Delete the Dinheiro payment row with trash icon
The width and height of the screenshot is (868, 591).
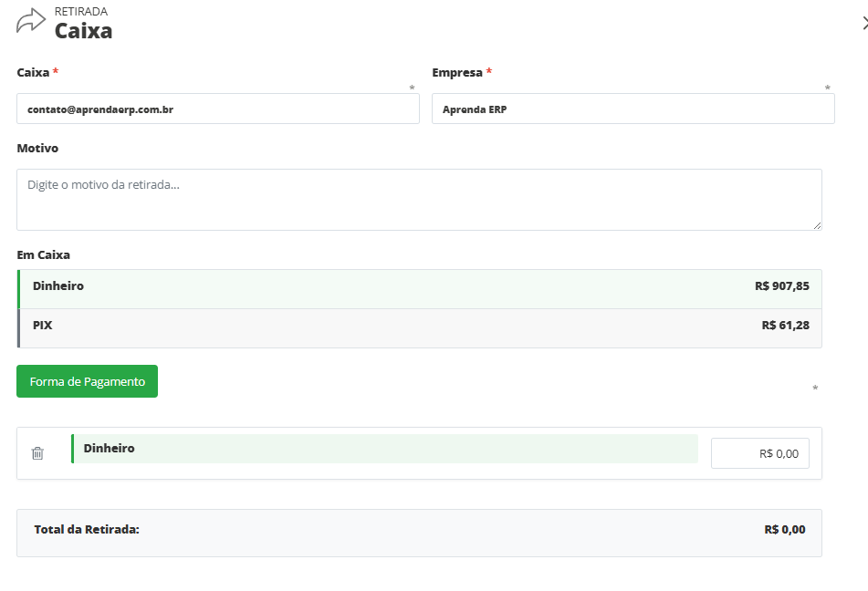point(37,453)
